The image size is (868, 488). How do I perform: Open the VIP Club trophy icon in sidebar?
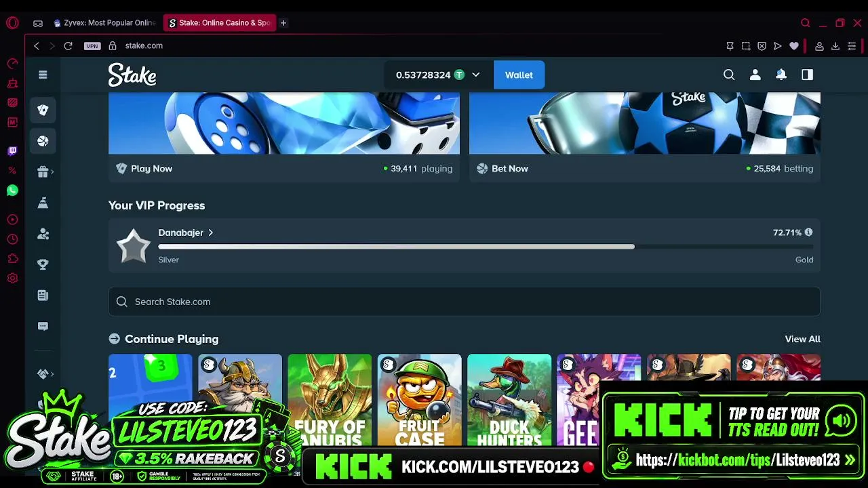[43, 264]
